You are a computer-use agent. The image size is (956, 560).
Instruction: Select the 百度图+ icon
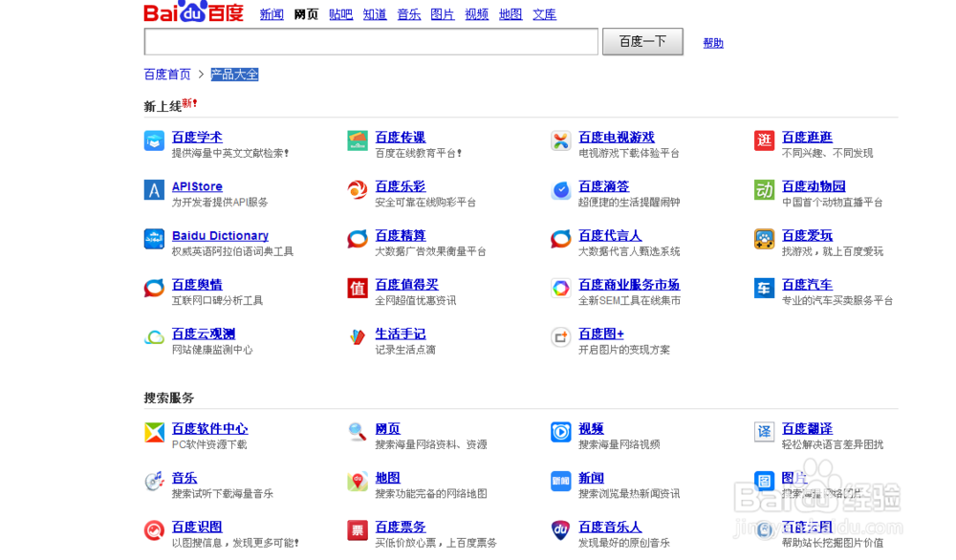[x=560, y=336]
